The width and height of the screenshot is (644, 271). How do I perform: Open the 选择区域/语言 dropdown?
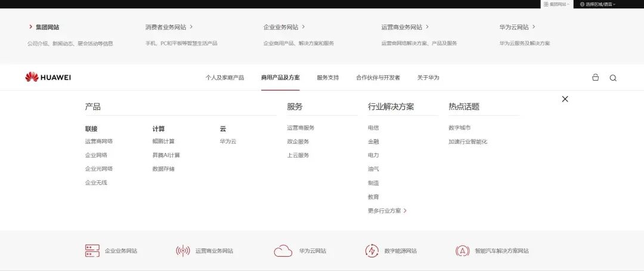597,4
